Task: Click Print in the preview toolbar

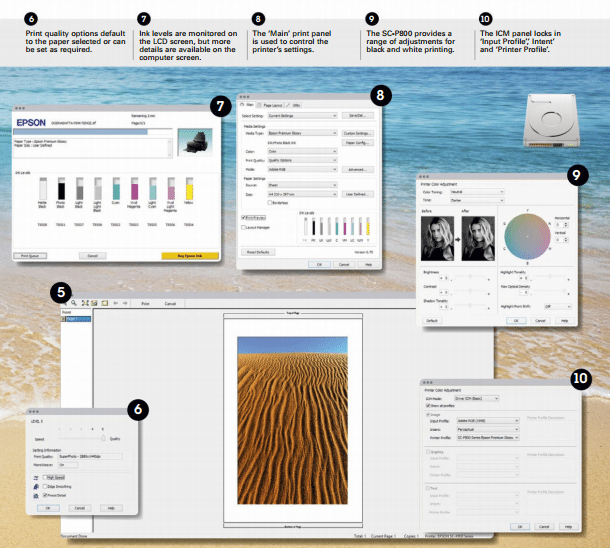Action: coord(145,303)
